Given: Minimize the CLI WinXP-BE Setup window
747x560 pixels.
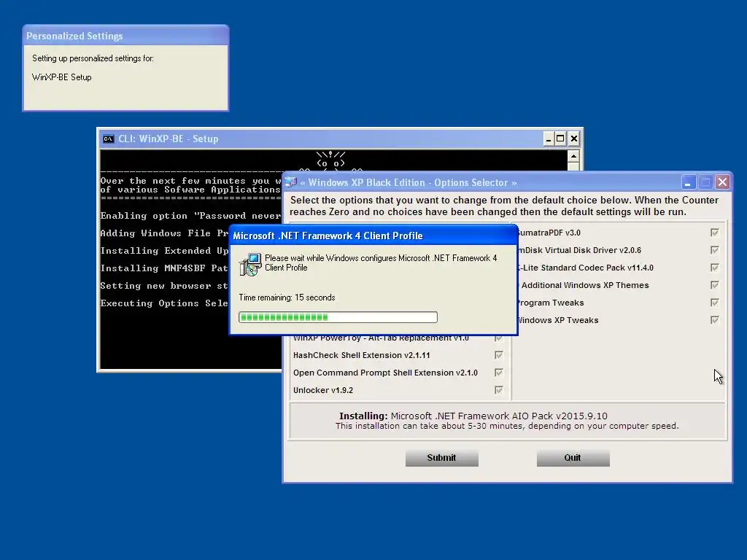Looking at the screenshot, I should click(x=548, y=139).
